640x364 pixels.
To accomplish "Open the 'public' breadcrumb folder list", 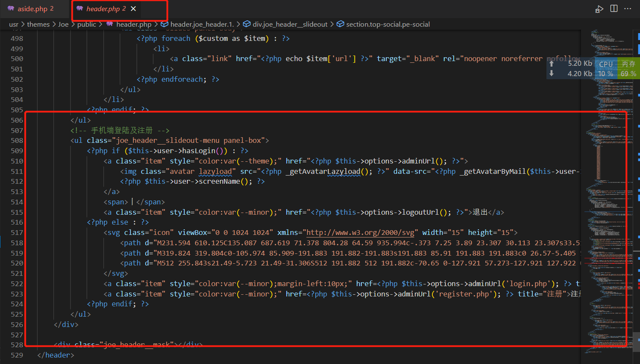I will point(87,24).
